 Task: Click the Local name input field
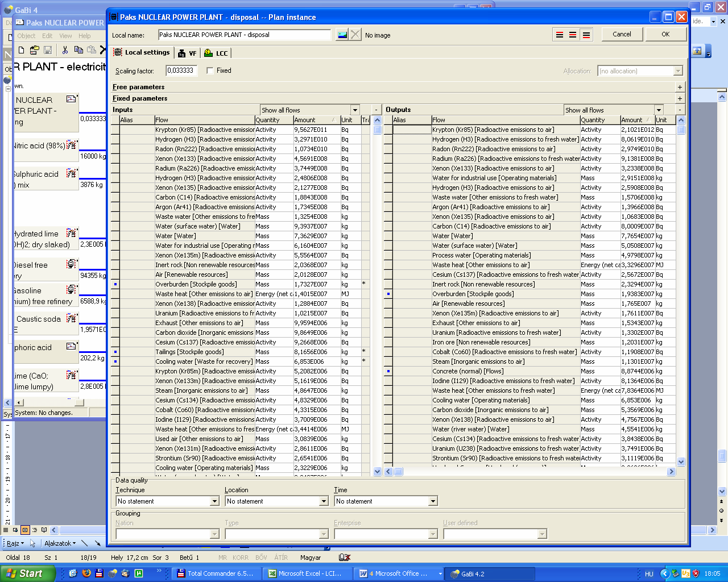pyautogui.click(x=245, y=35)
